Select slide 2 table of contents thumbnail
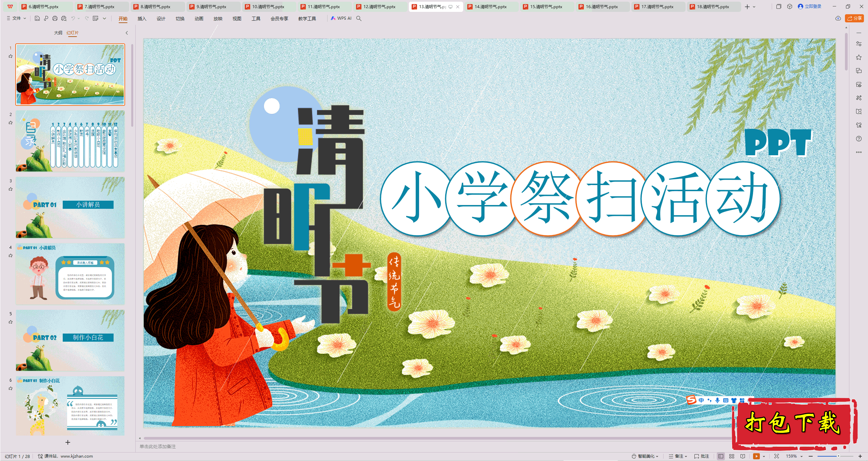868x461 pixels. (70, 141)
